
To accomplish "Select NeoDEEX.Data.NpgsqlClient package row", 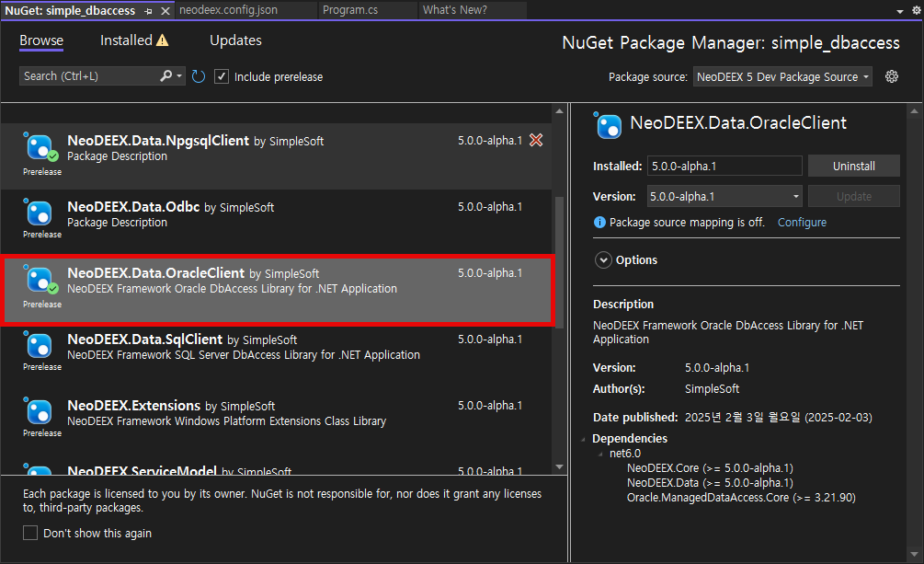I will pyautogui.click(x=276, y=156).
